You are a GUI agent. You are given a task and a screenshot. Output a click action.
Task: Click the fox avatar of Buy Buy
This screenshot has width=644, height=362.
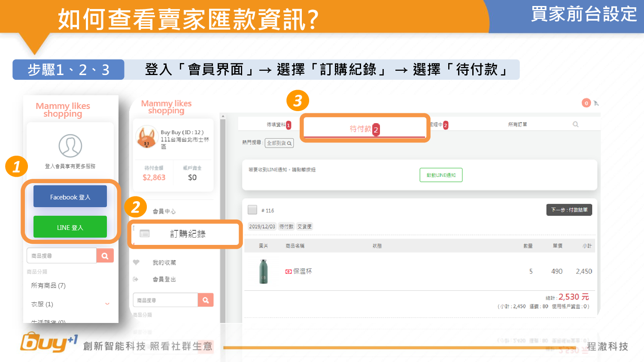[146, 137]
